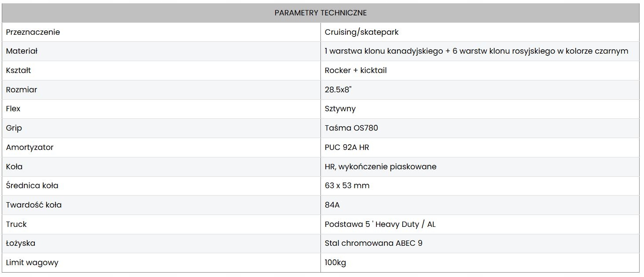Select the Stal chromowana ABEC 9 value
This screenshot has height=277, width=644.
point(373,243)
